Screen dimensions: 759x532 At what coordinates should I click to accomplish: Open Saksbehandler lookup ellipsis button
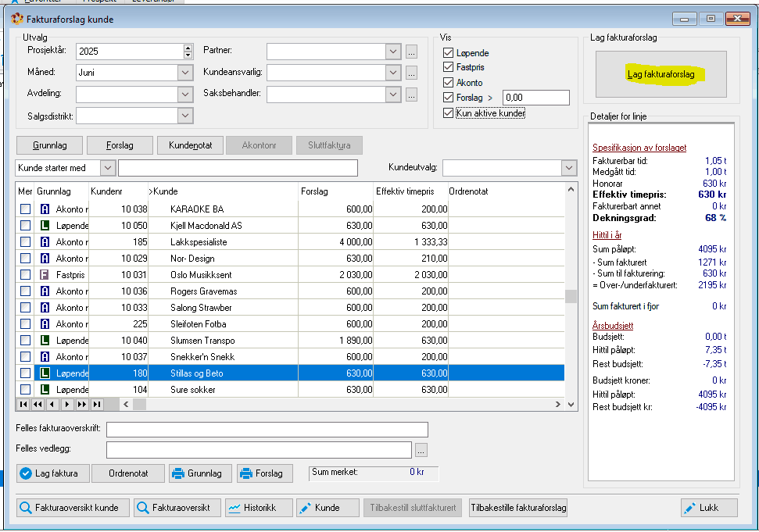click(x=411, y=95)
